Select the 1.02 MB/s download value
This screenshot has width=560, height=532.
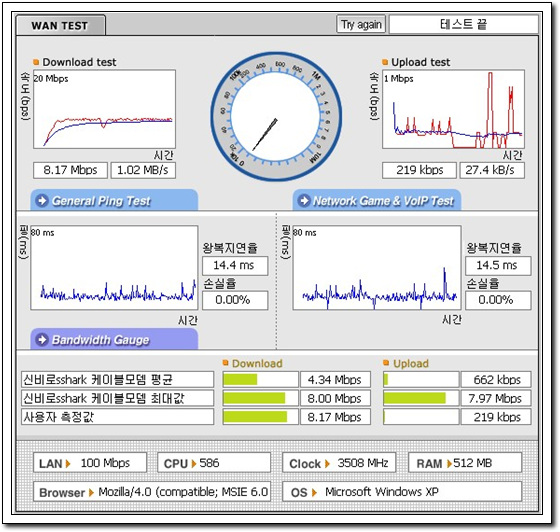(x=143, y=170)
